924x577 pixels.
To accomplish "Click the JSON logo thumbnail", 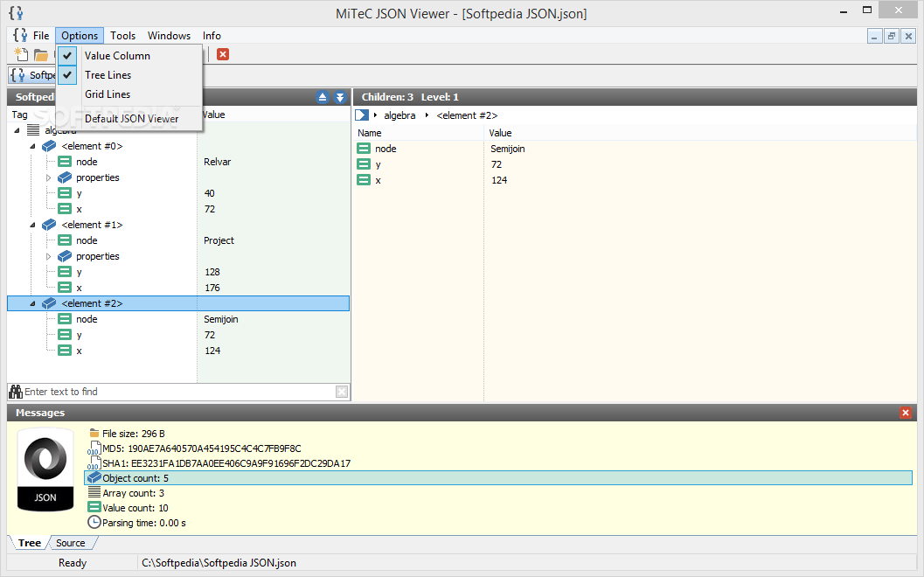I will (x=45, y=469).
